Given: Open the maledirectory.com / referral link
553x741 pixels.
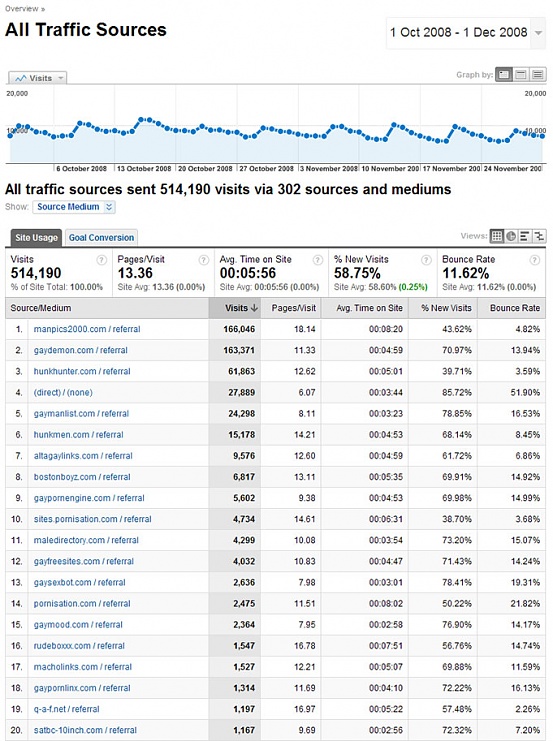Looking at the screenshot, I should tap(86, 540).
